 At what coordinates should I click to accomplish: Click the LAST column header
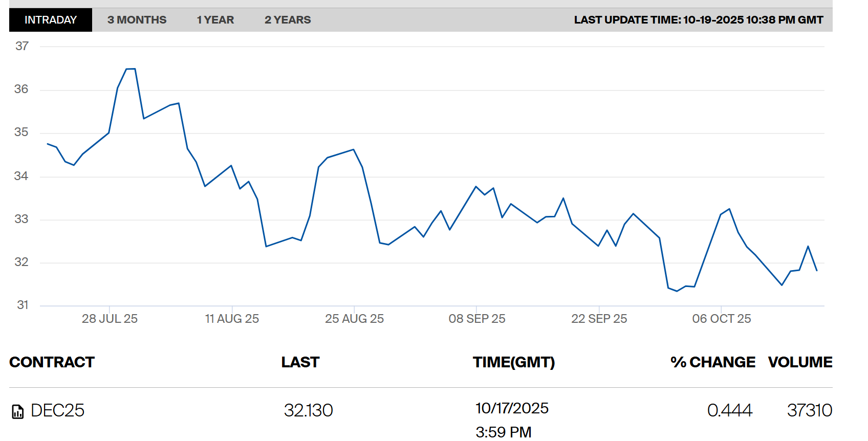[300, 362]
